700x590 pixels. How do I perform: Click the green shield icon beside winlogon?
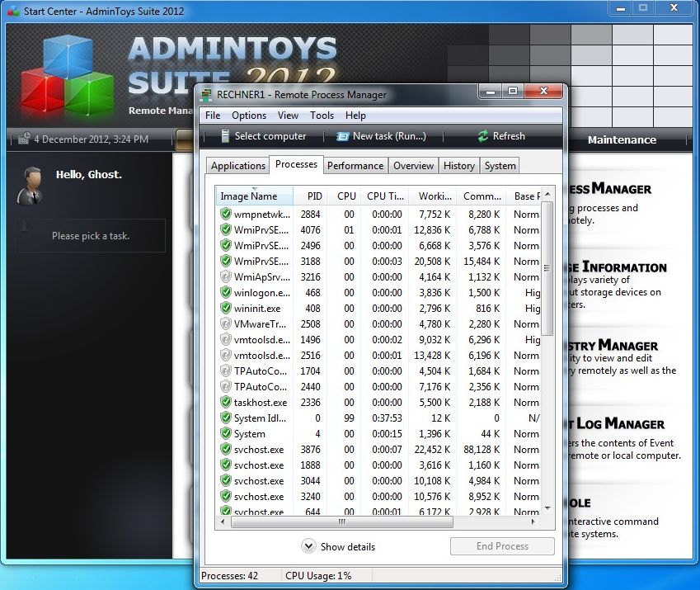tap(226, 292)
